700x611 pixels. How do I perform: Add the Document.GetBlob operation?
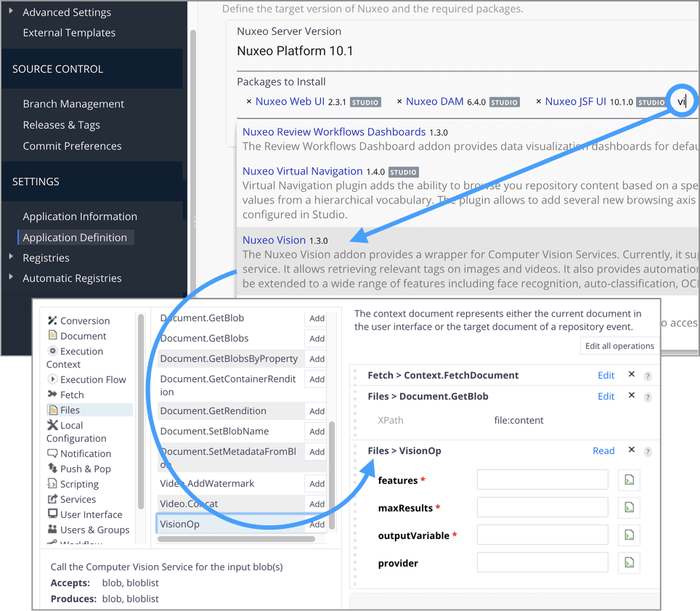click(317, 318)
